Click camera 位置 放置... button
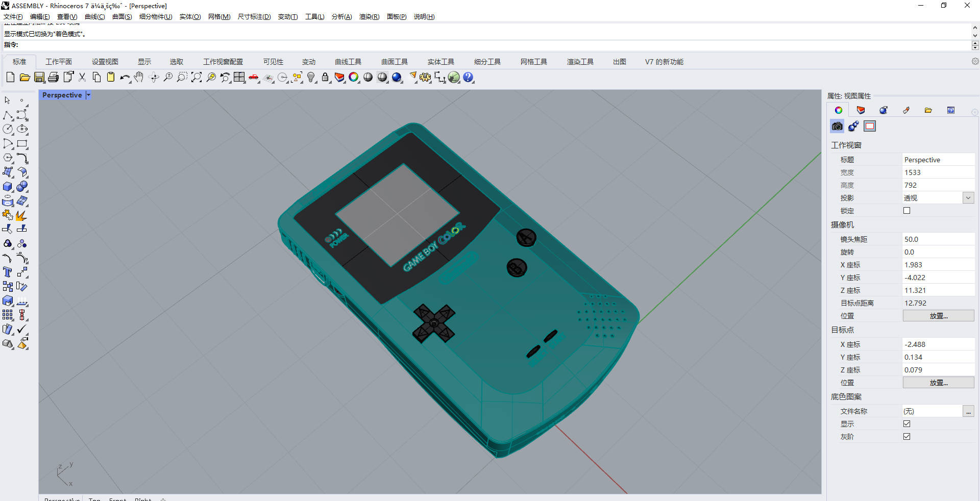The width and height of the screenshot is (980, 501). [938, 316]
